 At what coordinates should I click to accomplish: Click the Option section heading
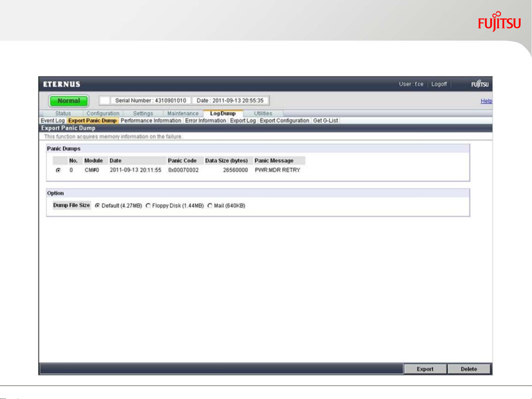[x=55, y=193]
